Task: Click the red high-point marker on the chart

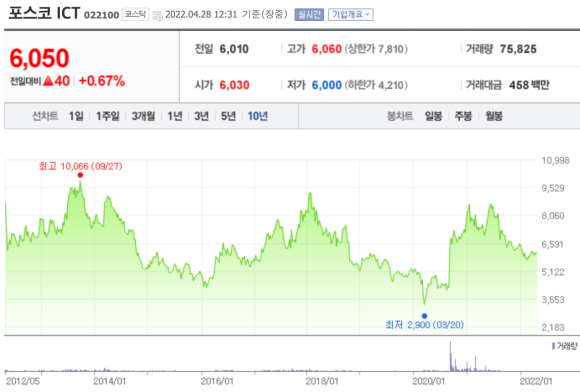Action: pyautogui.click(x=80, y=175)
